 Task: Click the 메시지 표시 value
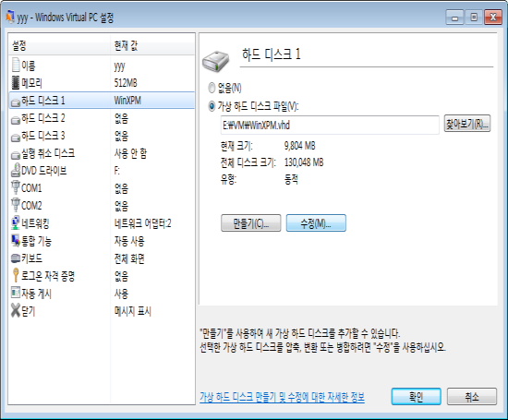tap(133, 311)
